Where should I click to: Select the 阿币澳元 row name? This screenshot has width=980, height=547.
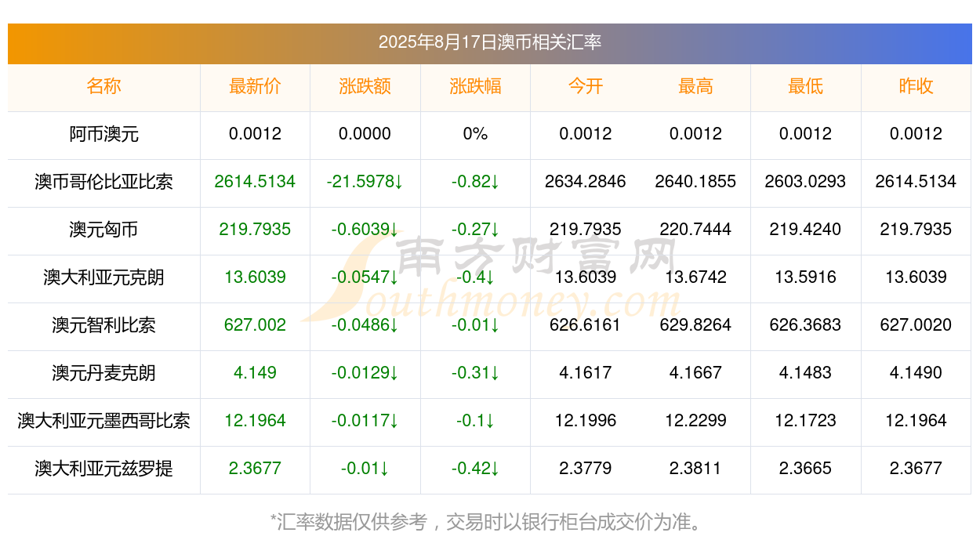(x=103, y=134)
